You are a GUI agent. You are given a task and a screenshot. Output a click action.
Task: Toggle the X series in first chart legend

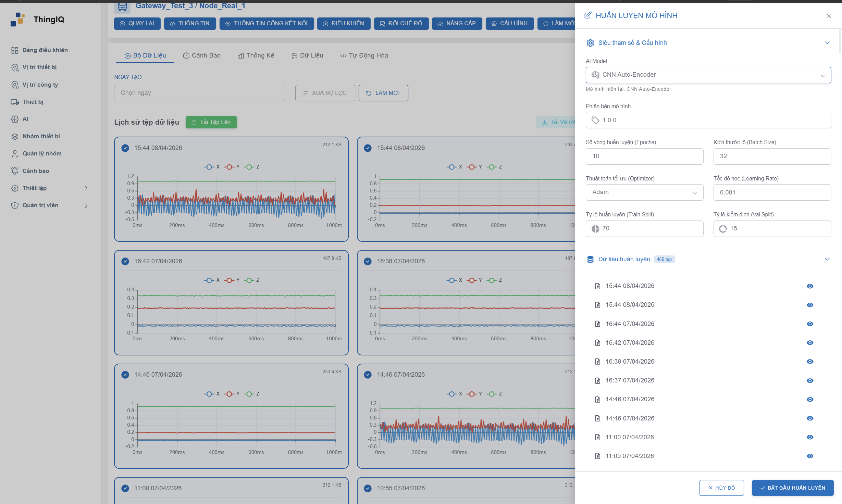click(x=212, y=167)
